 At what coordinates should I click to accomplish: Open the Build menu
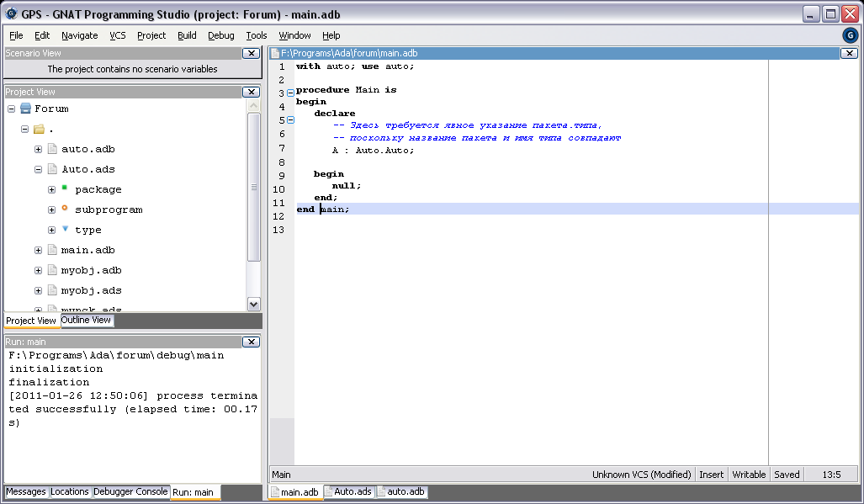point(187,35)
